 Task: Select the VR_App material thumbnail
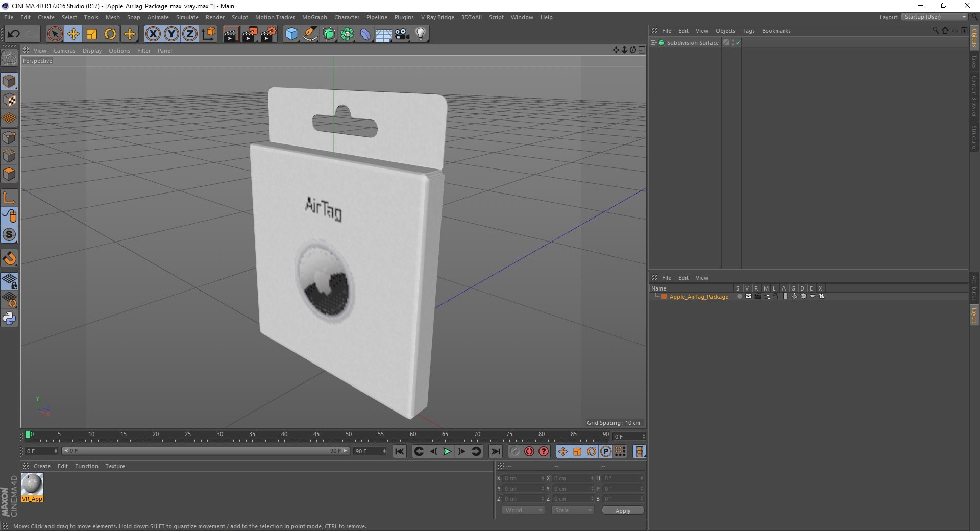click(32, 488)
